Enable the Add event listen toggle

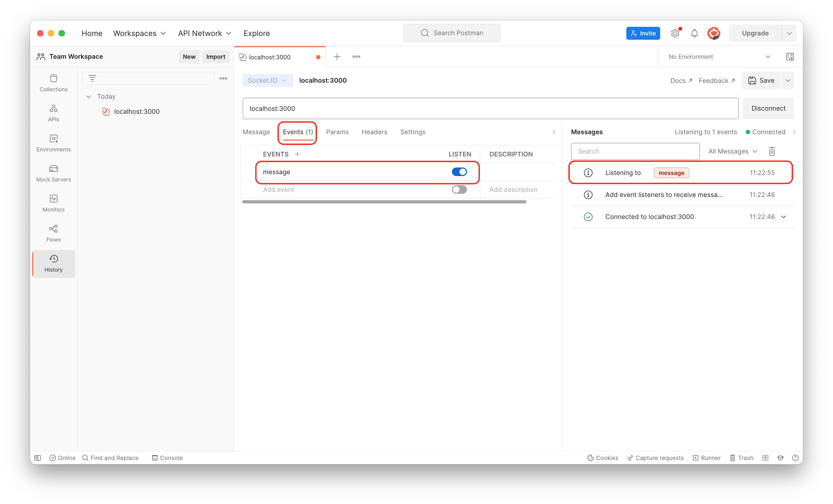(x=459, y=189)
